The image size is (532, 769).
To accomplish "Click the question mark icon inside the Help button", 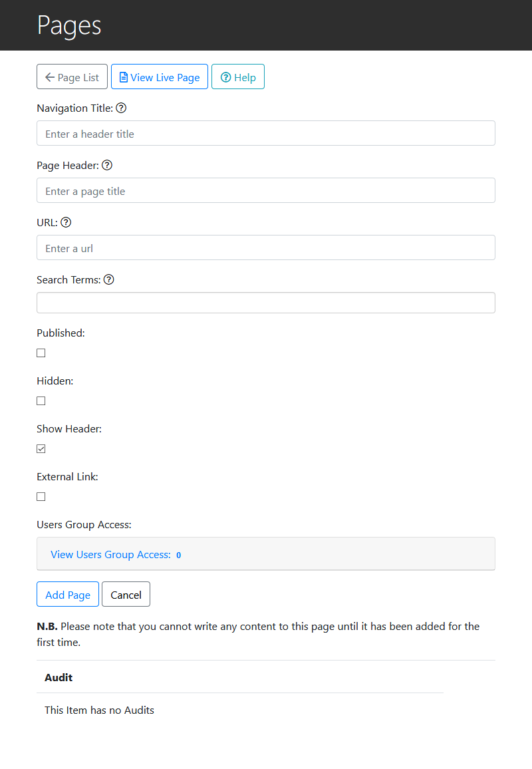I will click(225, 77).
